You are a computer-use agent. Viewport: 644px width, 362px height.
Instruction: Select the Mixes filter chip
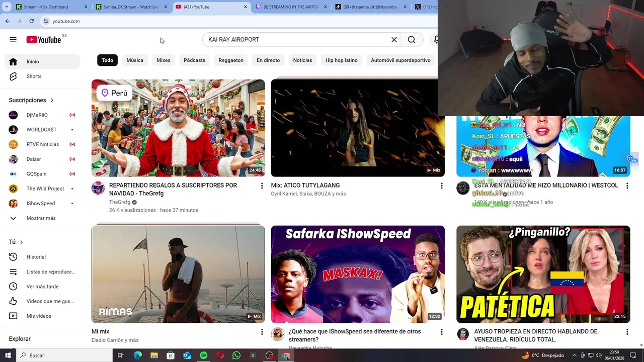[x=164, y=60]
